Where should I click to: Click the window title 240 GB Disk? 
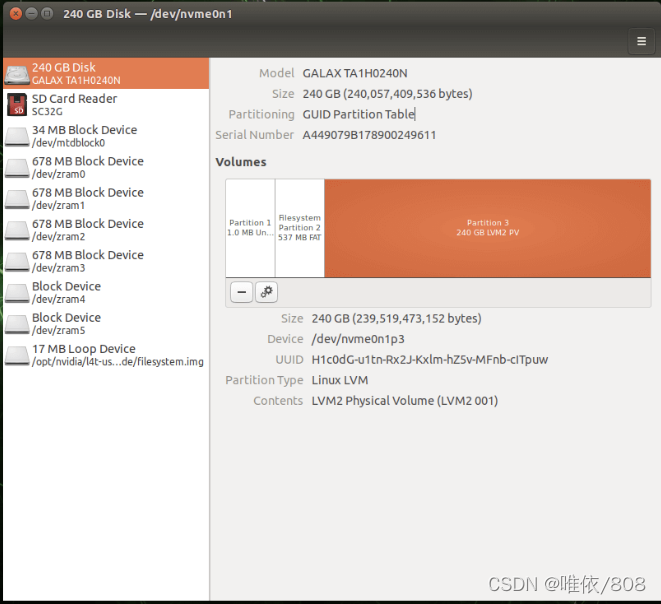point(148,14)
